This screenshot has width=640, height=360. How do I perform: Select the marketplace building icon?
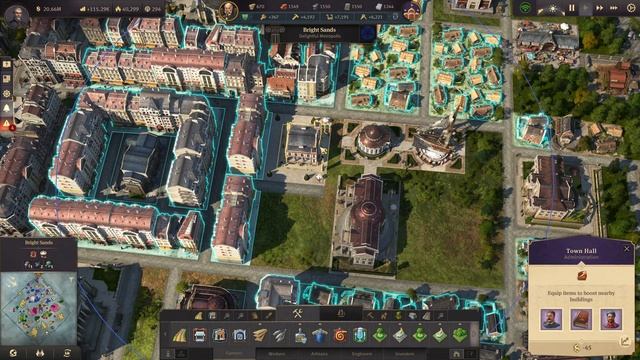click(200, 336)
